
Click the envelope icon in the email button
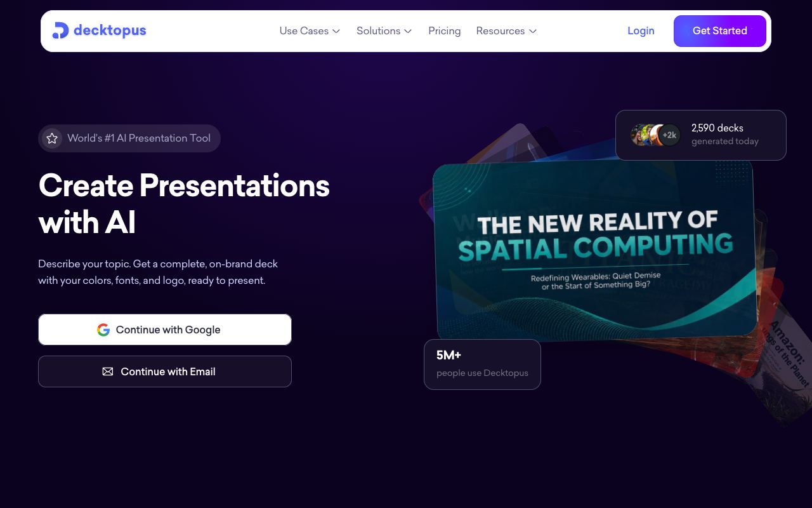tap(108, 371)
